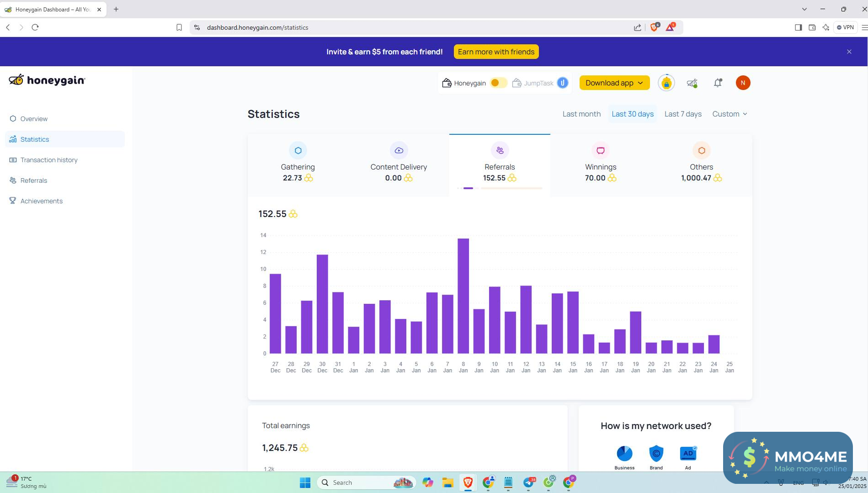This screenshot has width=868, height=493.
Task: Open the lucky pot honey jar icon
Action: pos(666,83)
